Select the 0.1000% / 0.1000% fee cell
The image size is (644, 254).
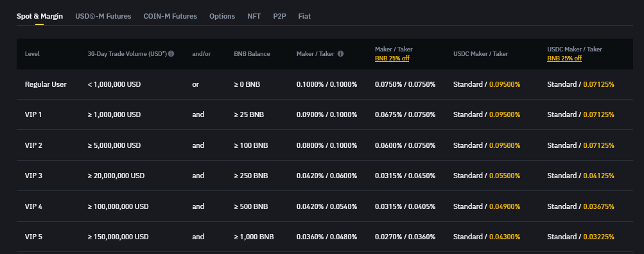(x=327, y=84)
